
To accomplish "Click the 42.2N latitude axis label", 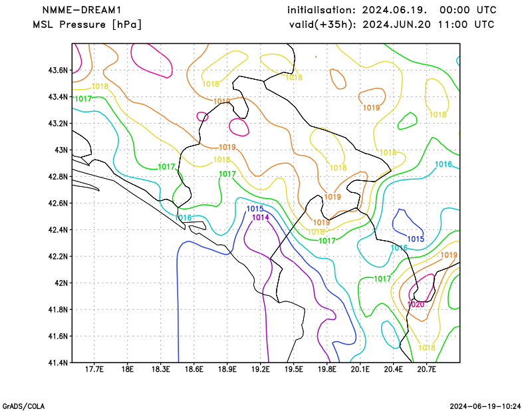I will click(58, 256).
